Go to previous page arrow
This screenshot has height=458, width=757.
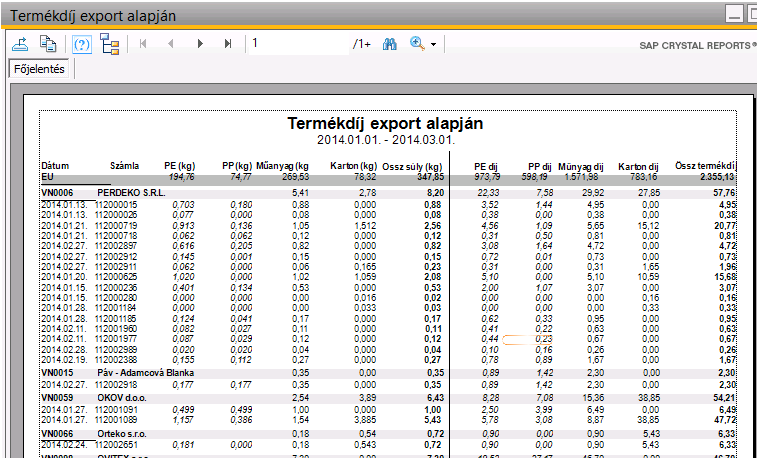click(x=170, y=44)
